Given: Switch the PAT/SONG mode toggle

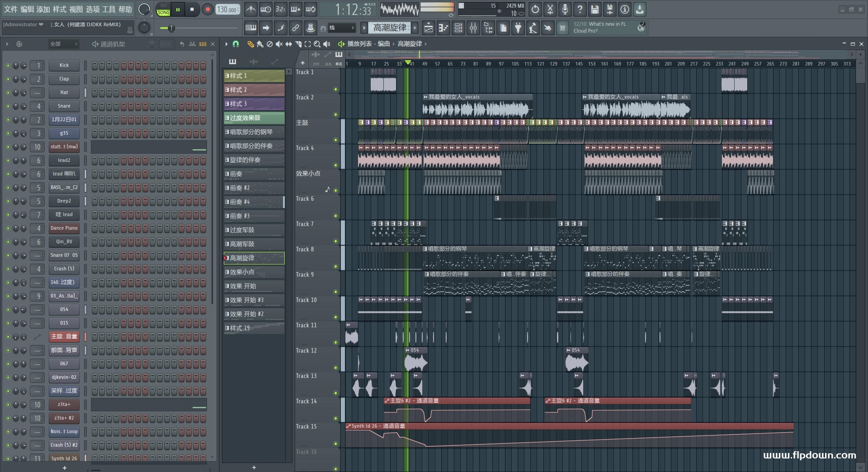Looking at the screenshot, I should 163,9.
